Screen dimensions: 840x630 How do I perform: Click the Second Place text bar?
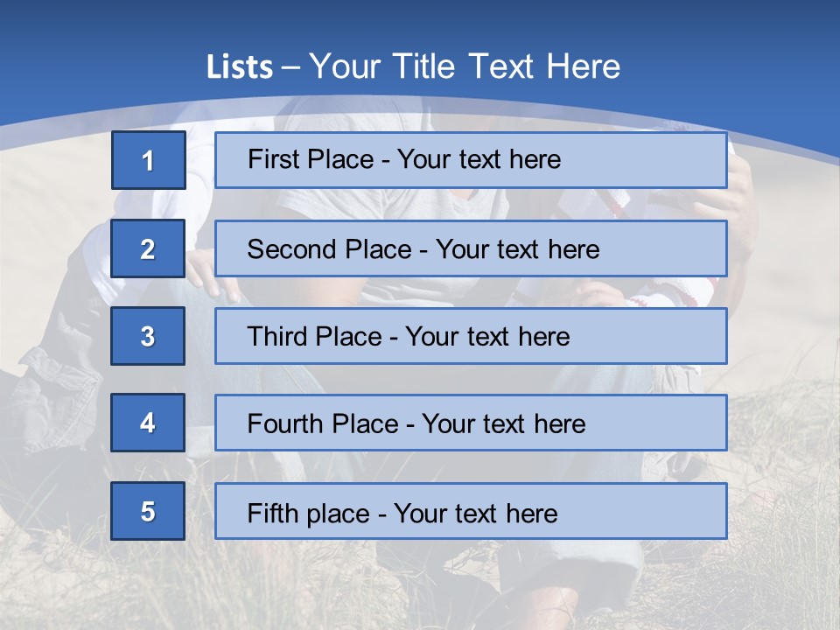coord(471,248)
